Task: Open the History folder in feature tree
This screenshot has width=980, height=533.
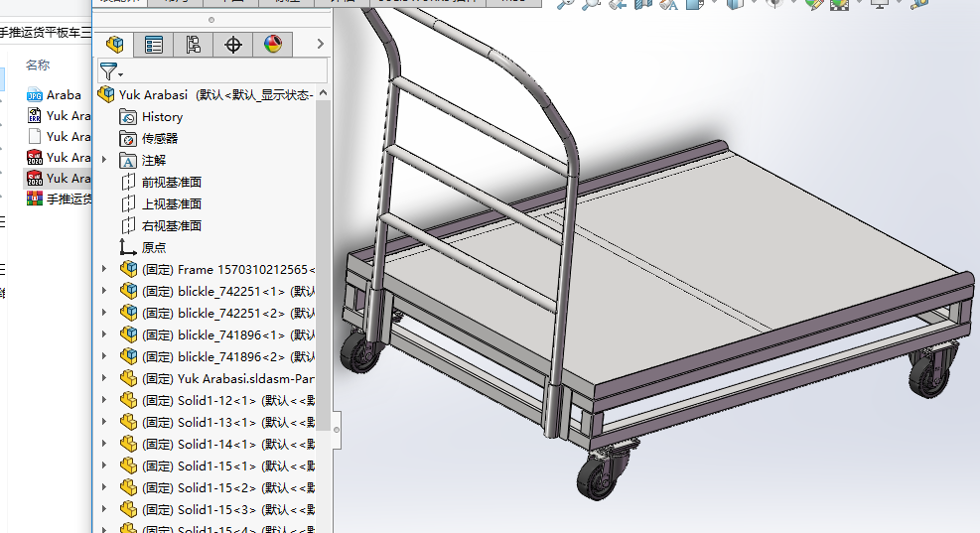Action: tap(162, 117)
